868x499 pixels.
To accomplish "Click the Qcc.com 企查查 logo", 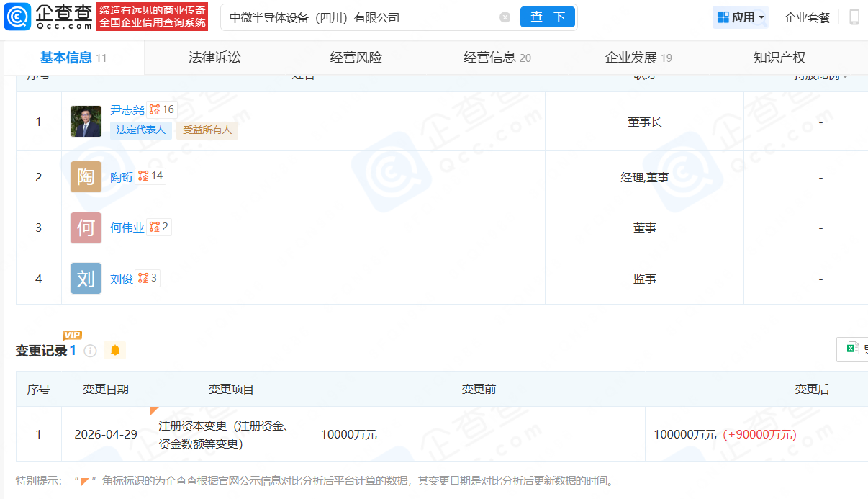I will [48, 17].
